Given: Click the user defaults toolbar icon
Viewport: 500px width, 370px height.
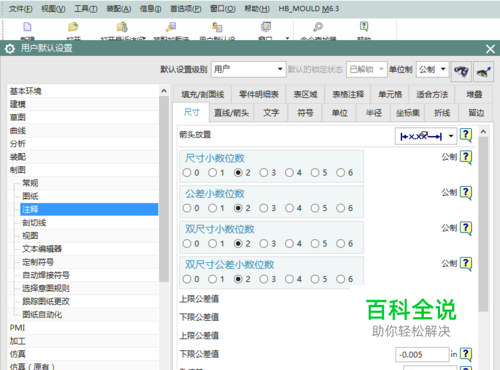Looking at the screenshot, I should [217, 27].
